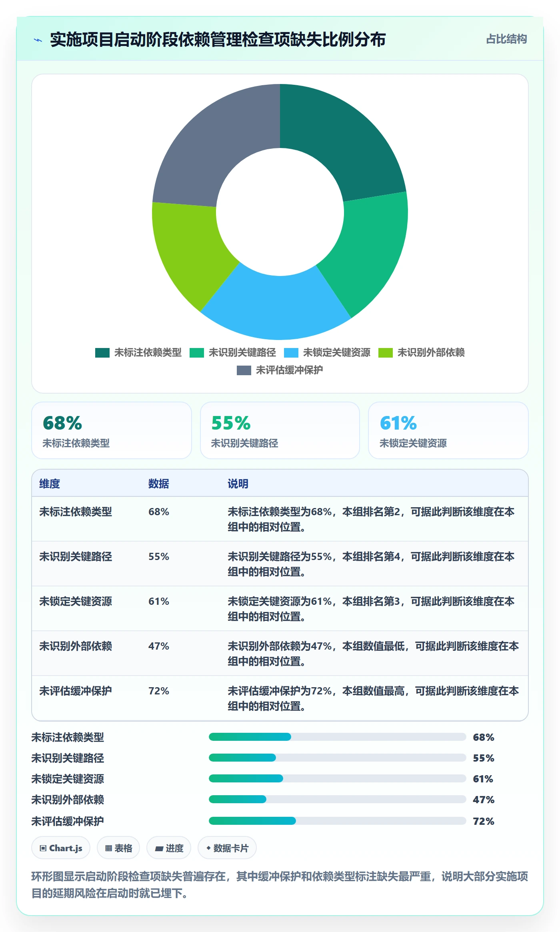Click the 未评估缓冲保护 72% progress bar
560x932 pixels.
click(338, 821)
